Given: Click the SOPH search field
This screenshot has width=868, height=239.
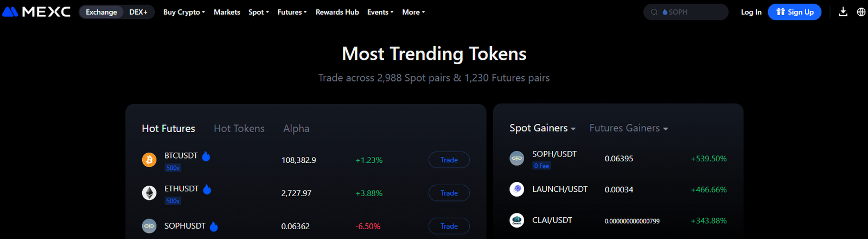Looking at the screenshot, I should tap(686, 12).
